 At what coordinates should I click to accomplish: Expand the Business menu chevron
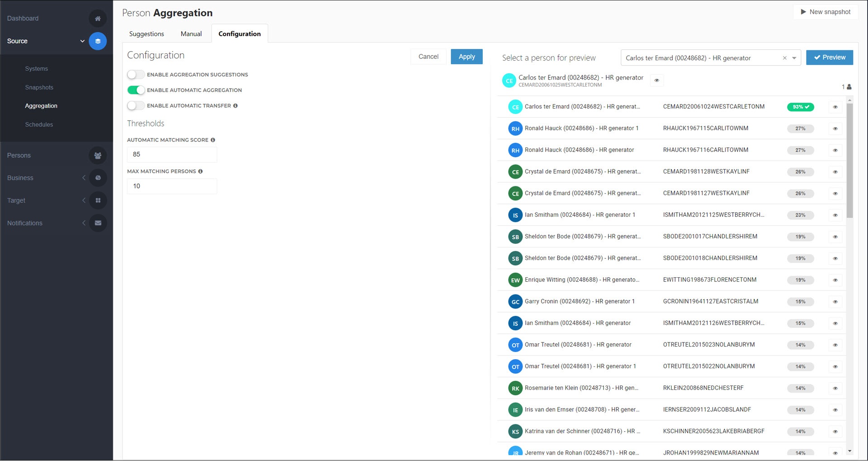84,178
